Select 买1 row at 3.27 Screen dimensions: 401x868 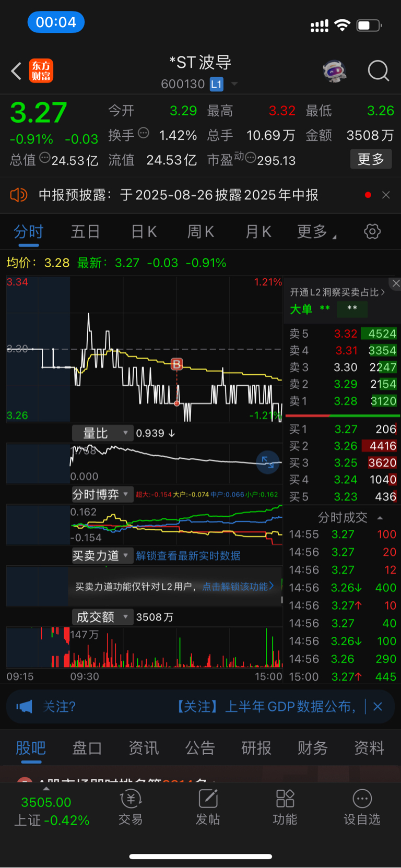[343, 429]
